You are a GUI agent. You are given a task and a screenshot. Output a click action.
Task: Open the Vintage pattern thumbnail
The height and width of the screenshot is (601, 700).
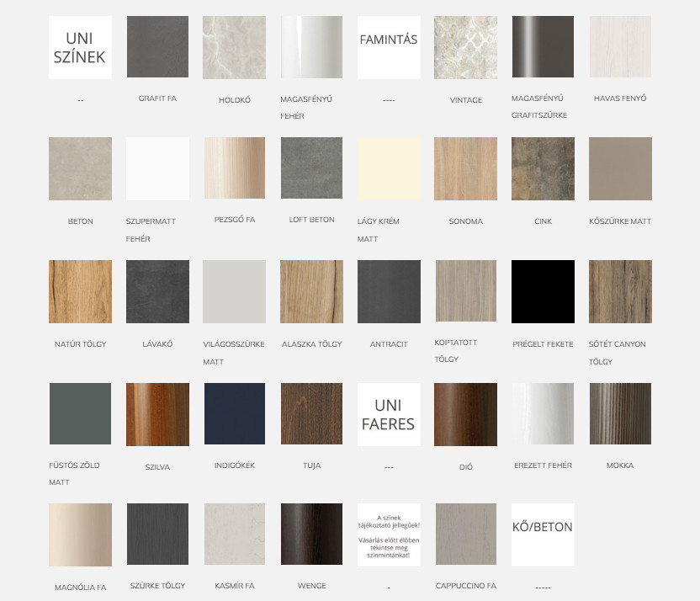click(x=465, y=47)
